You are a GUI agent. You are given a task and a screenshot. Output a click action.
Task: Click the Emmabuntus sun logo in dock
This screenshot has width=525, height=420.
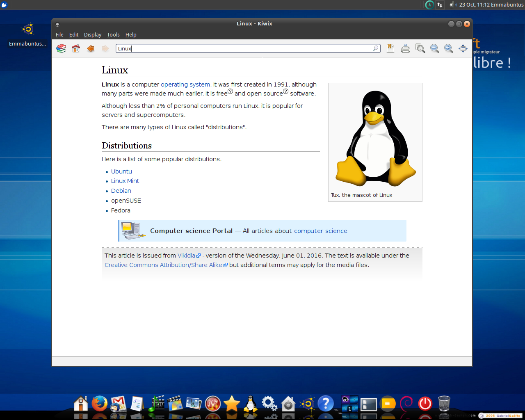pyautogui.click(x=307, y=404)
